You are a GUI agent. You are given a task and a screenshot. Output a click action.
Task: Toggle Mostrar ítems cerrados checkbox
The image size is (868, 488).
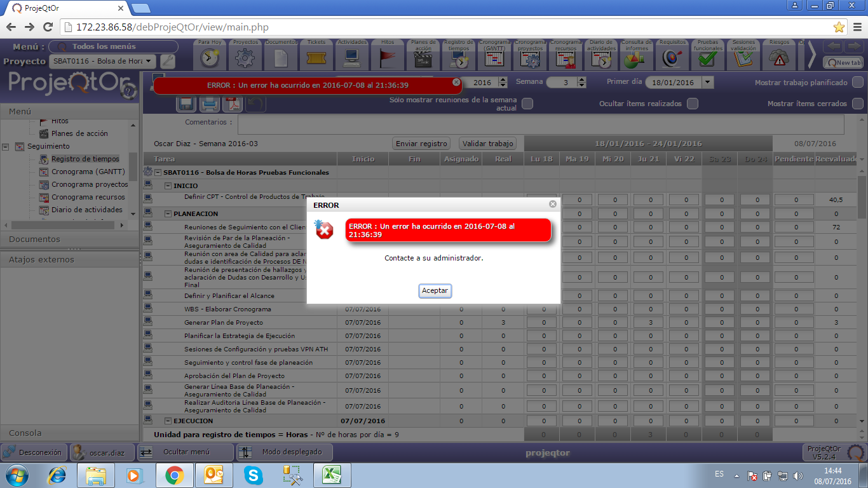[x=858, y=104]
